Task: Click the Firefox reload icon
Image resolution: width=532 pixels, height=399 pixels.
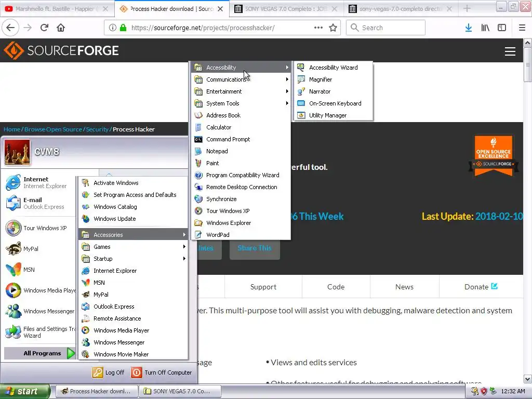Action: (44, 28)
